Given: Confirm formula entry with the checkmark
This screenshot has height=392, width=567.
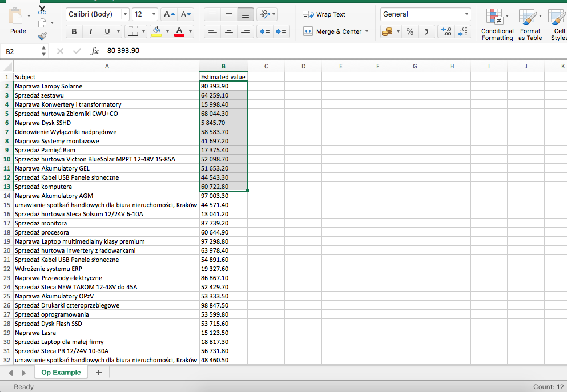Looking at the screenshot, I should (x=77, y=51).
